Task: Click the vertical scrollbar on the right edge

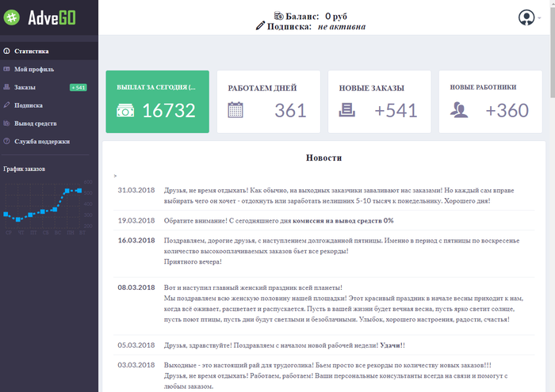Action: [550, 198]
